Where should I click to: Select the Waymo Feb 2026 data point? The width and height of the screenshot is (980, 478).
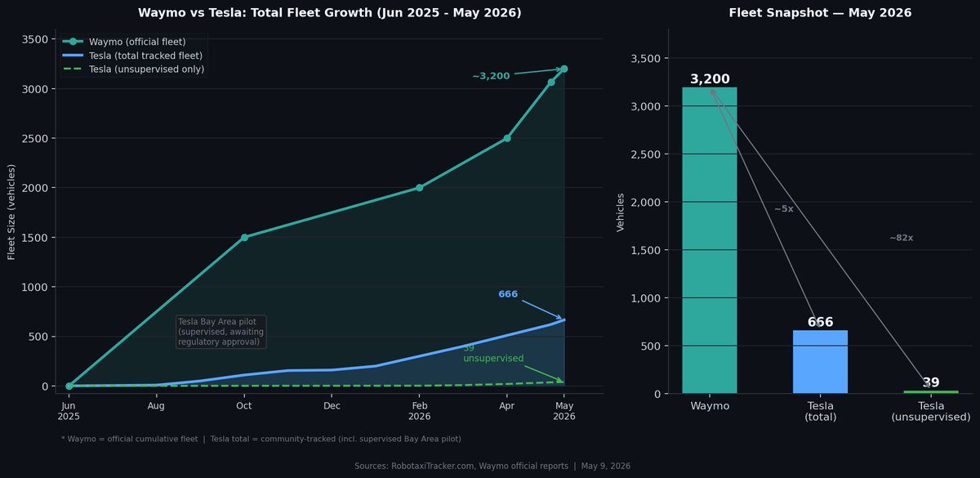[x=419, y=188]
